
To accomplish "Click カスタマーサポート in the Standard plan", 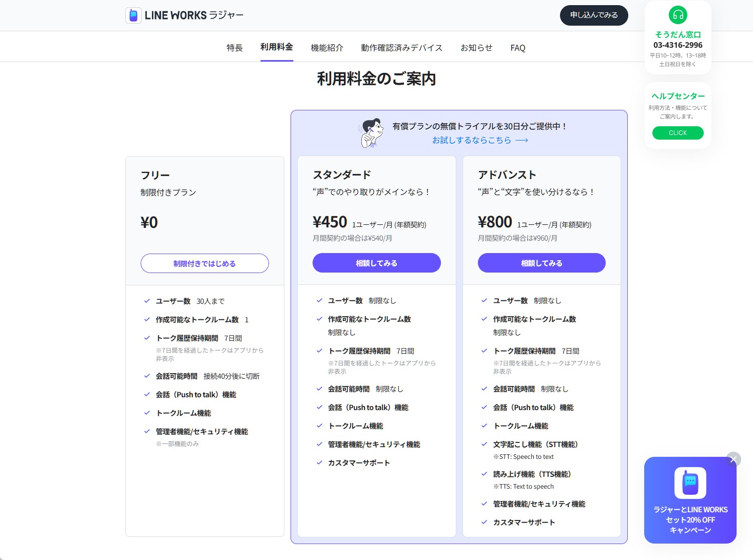I will (359, 463).
